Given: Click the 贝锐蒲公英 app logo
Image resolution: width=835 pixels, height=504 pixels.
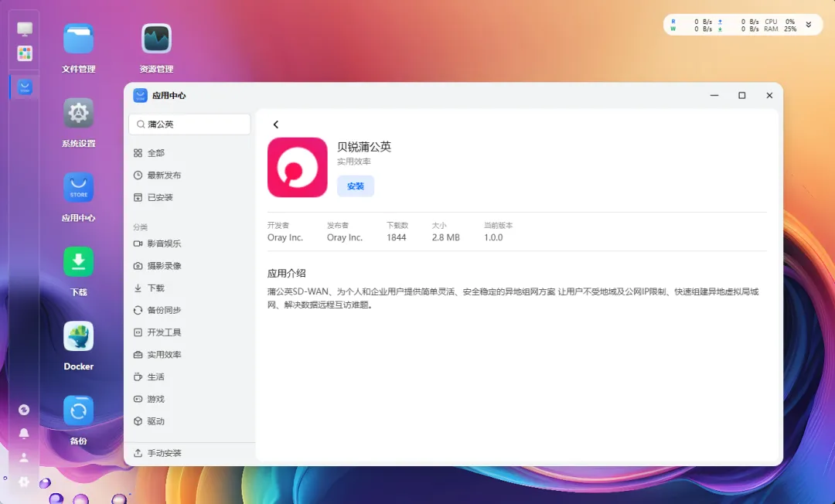Looking at the screenshot, I should pos(297,168).
